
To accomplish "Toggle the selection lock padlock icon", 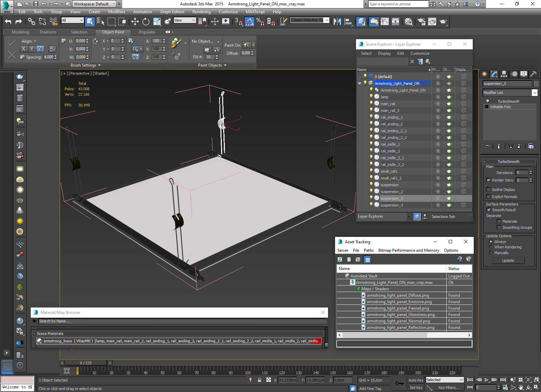I will 259,380.
